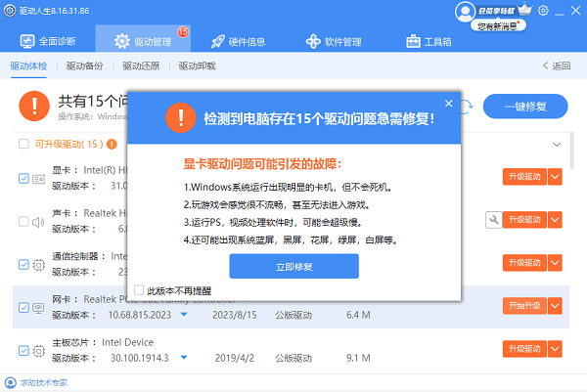Open the dropdown arrow beside 开始升级
The image size is (587, 392).
coord(555,307)
